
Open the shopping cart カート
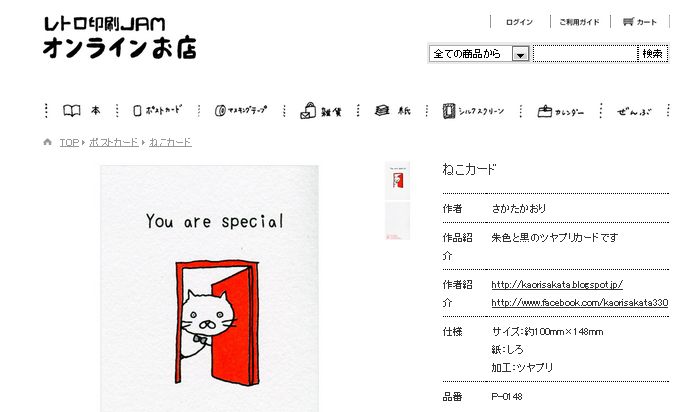point(640,22)
